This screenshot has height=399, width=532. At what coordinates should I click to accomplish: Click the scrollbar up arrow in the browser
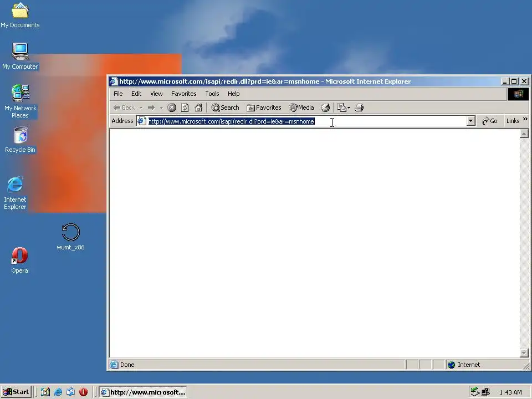click(x=524, y=134)
